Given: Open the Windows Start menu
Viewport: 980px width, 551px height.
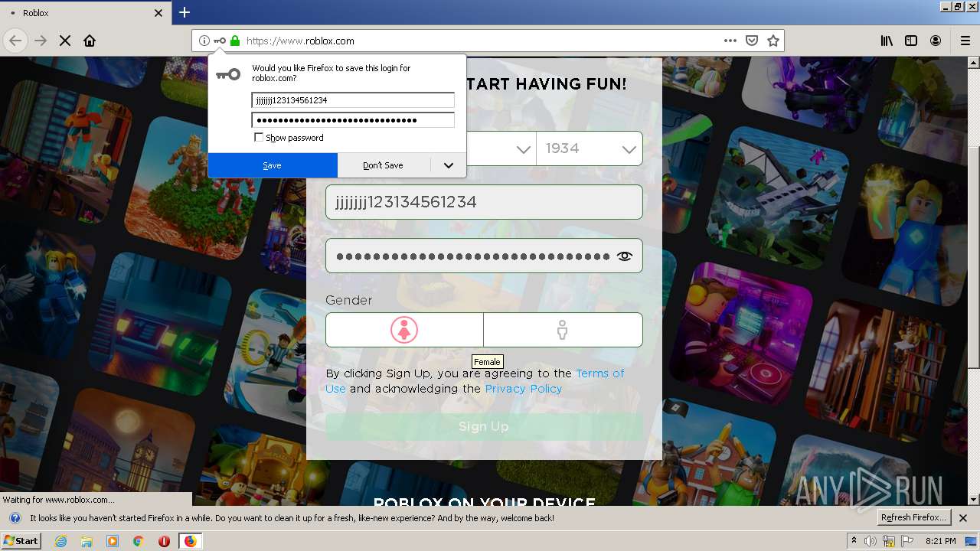Looking at the screenshot, I should click(x=21, y=540).
